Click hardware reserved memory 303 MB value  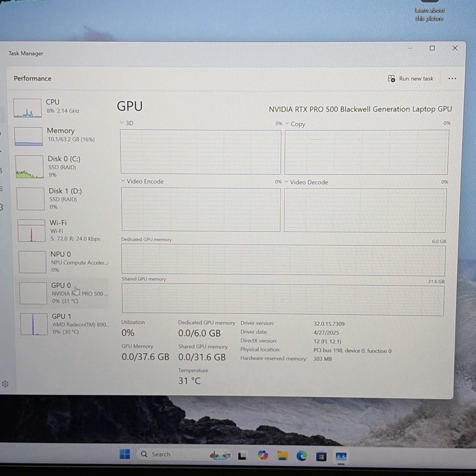(322, 359)
